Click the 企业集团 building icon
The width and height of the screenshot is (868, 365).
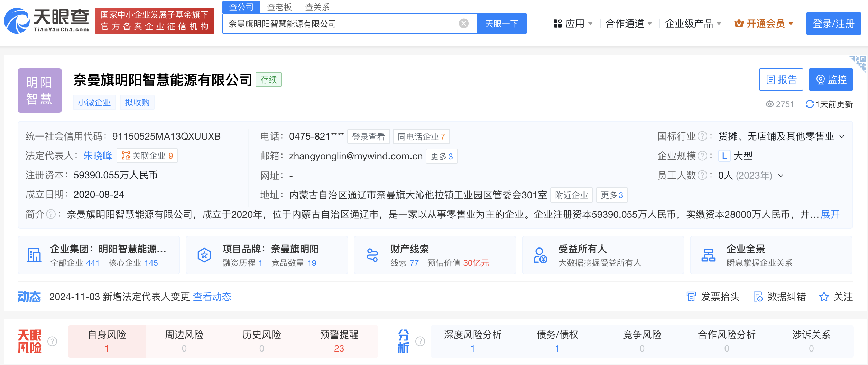34,255
